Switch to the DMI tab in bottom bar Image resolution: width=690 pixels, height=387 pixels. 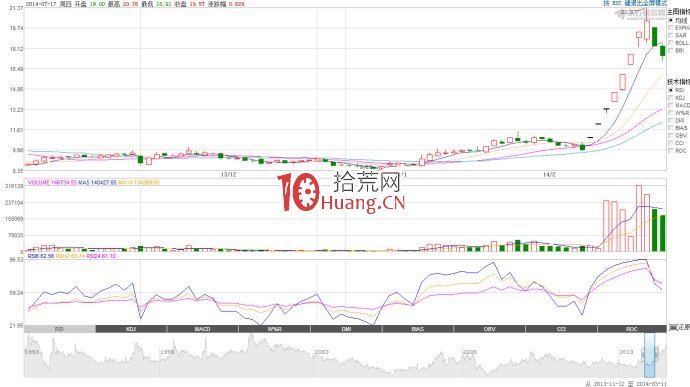[346, 329]
